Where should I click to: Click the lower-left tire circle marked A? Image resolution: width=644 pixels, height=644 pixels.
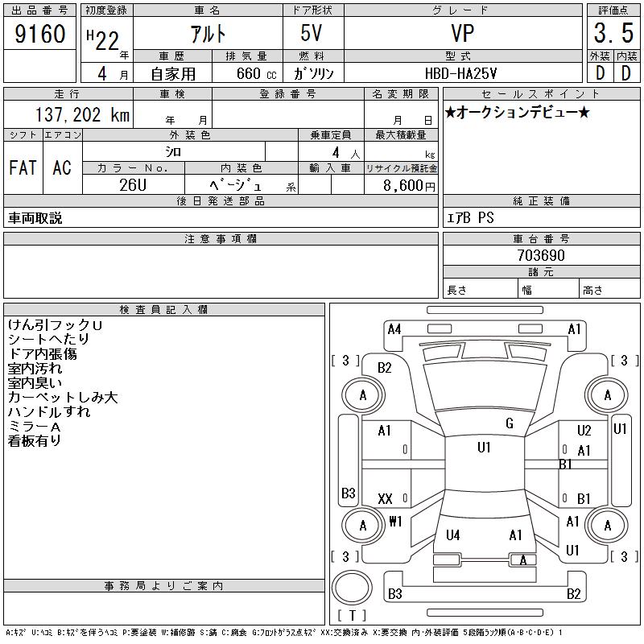click(363, 526)
